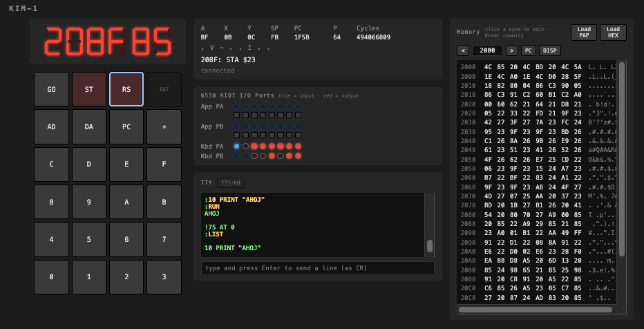Image resolution: width=644 pixels, height=329 pixels.
Task: Click the memory panel horizontal scrollbar
Action: coord(536,310)
